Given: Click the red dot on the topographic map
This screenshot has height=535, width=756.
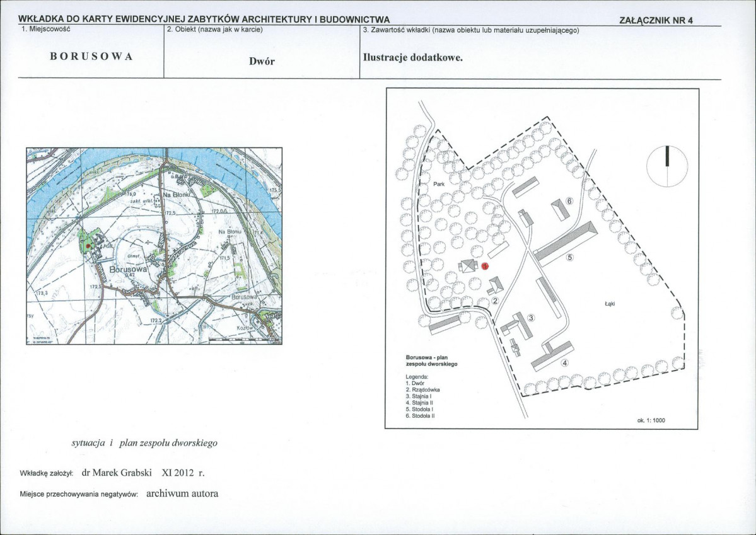Looking at the screenshot, I should 88,246.
